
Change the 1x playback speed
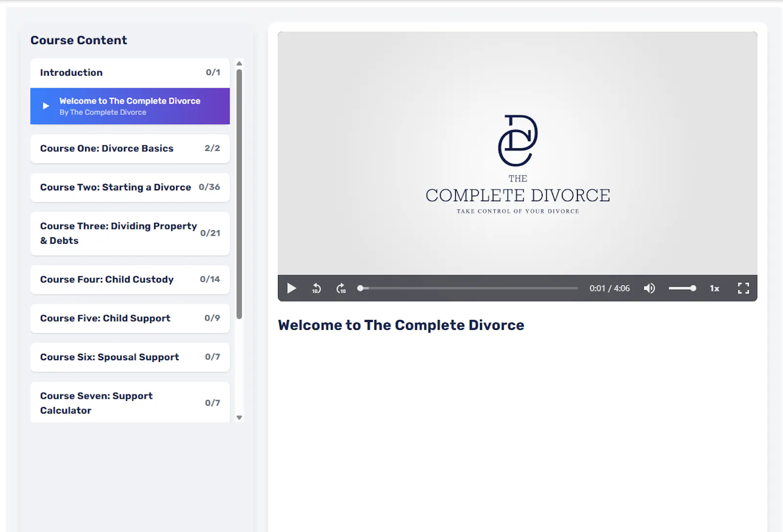pos(714,288)
